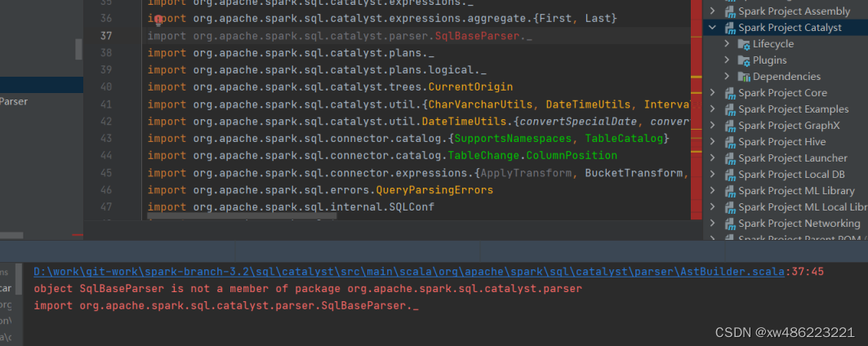Image resolution: width=868 pixels, height=346 pixels.
Task: Click line number 37 in gutter
Action: [105, 36]
